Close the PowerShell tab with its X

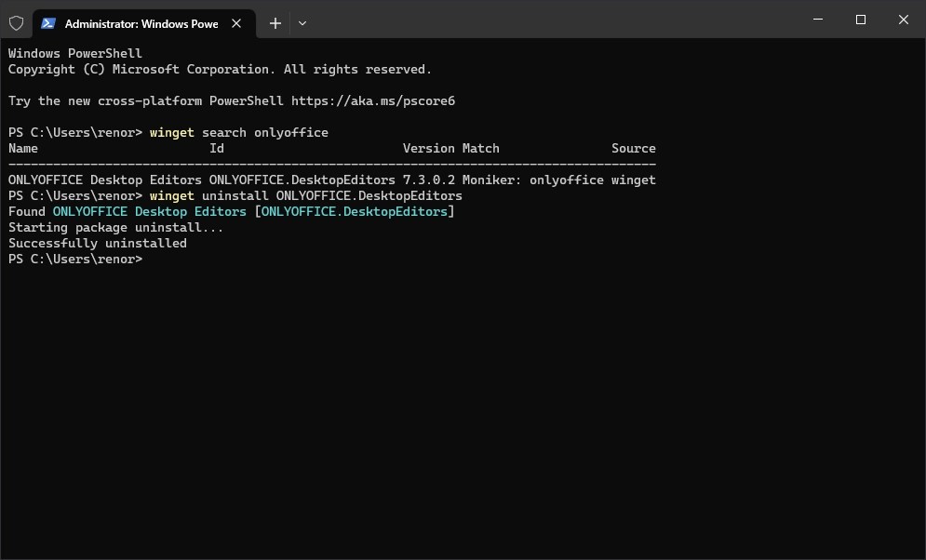click(x=236, y=22)
